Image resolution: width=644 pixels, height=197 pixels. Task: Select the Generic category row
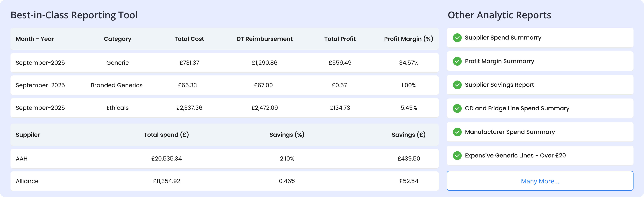[x=118, y=63]
